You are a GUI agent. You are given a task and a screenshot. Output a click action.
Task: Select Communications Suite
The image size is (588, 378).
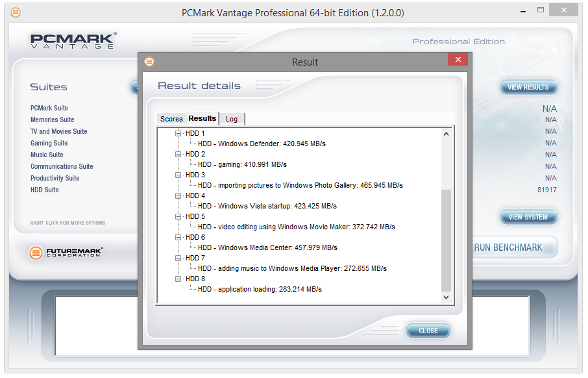coord(62,166)
